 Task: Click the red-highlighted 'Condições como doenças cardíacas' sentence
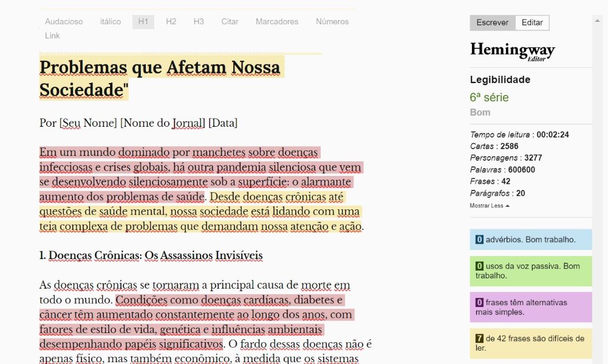197,322
